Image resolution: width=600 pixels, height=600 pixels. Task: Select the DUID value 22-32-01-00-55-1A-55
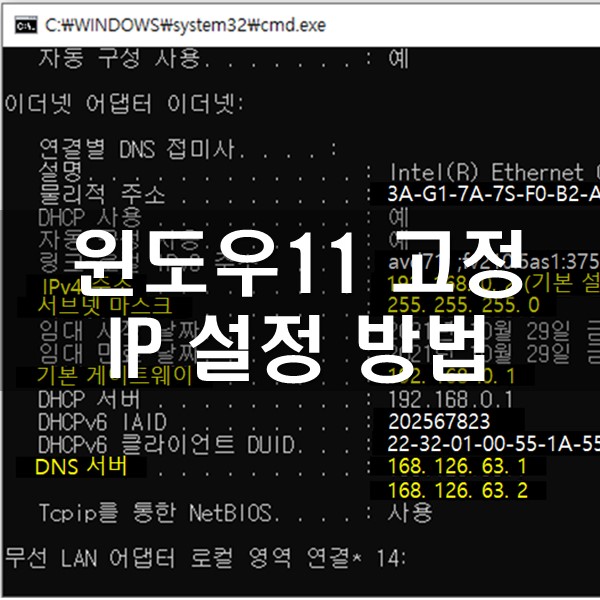(494, 445)
